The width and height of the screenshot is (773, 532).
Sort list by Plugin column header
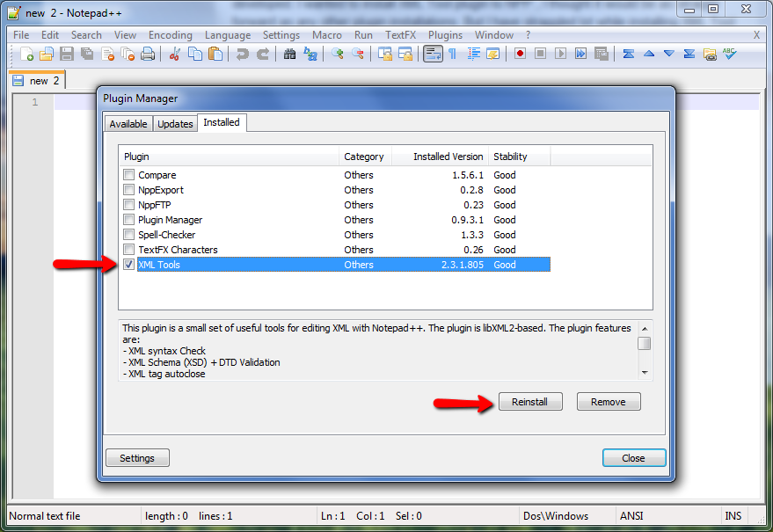(x=229, y=157)
